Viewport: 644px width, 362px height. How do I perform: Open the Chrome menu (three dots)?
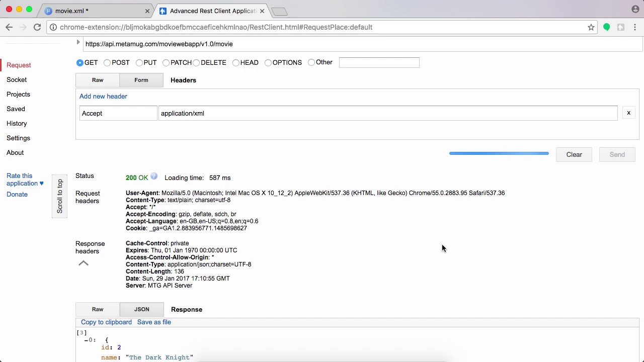click(634, 27)
